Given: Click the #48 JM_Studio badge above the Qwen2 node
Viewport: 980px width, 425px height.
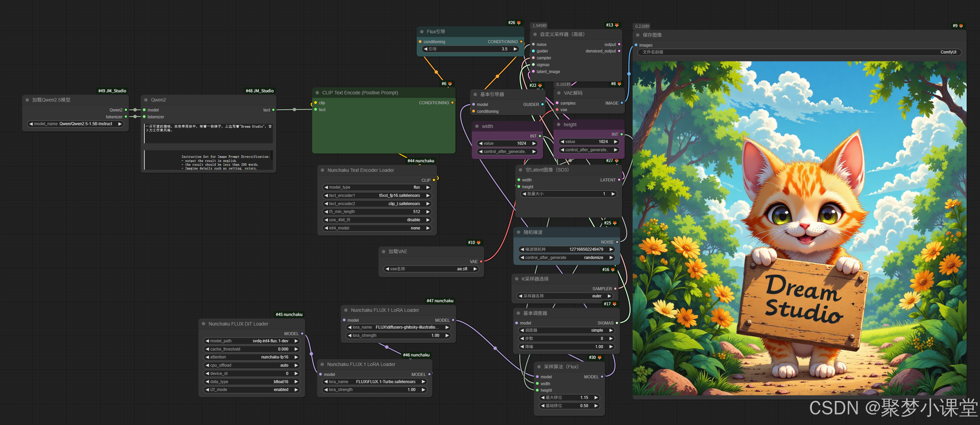Looking at the screenshot, I should click(x=259, y=91).
